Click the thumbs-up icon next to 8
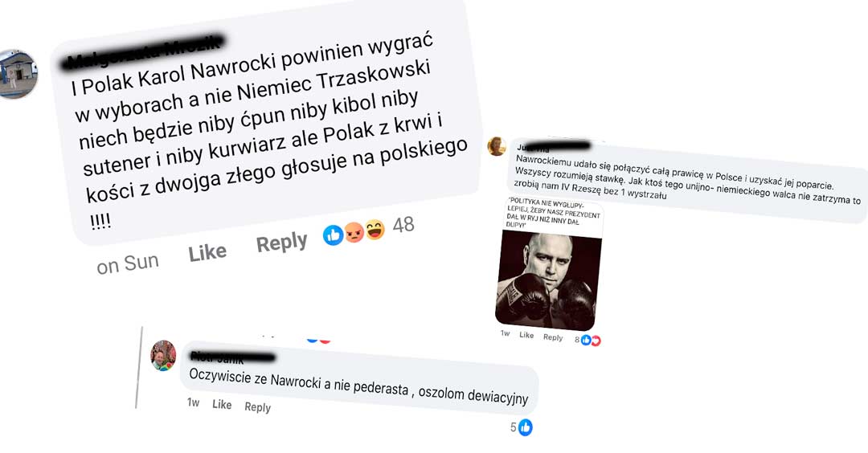Screen dimensions: 868x453 pyautogui.click(x=586, y=340)
